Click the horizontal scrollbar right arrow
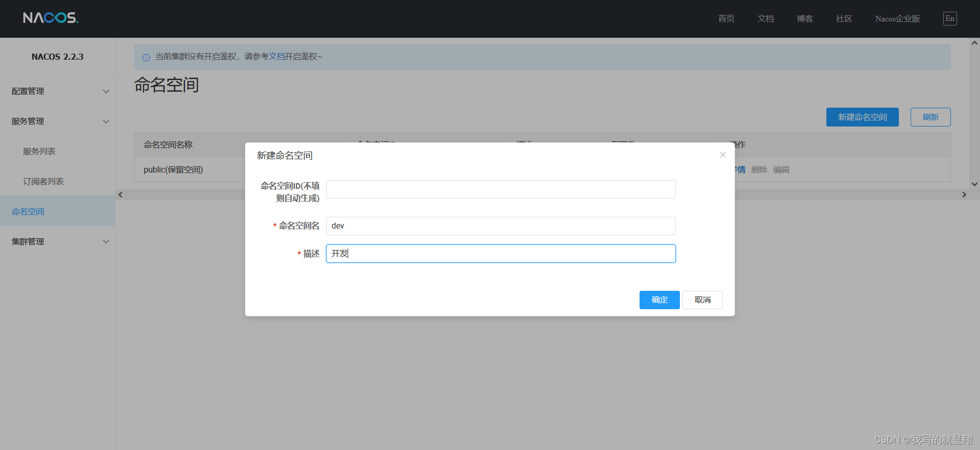Viewport: 980px width, 450px height. coord(964,194)
